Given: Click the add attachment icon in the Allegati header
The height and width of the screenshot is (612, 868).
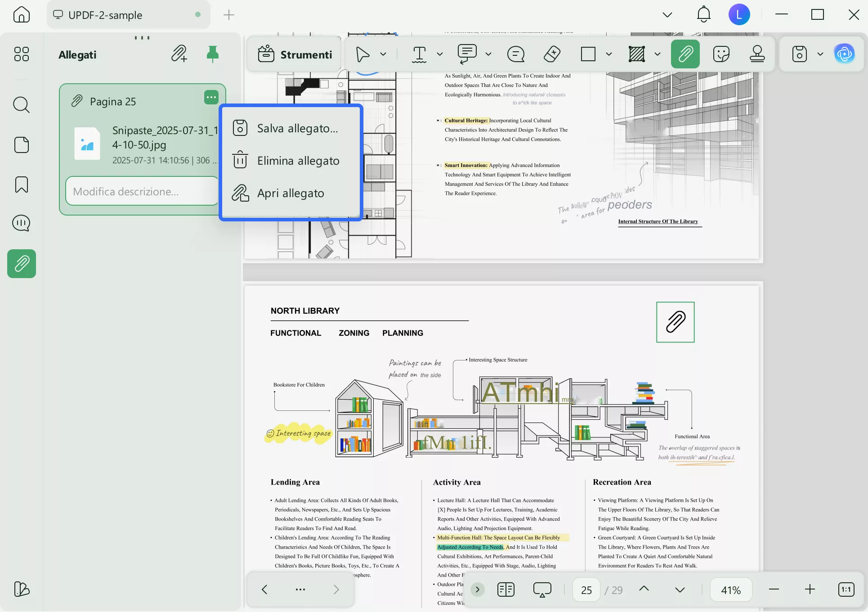Looking at the screenshot, I should (x=179, y=54).
